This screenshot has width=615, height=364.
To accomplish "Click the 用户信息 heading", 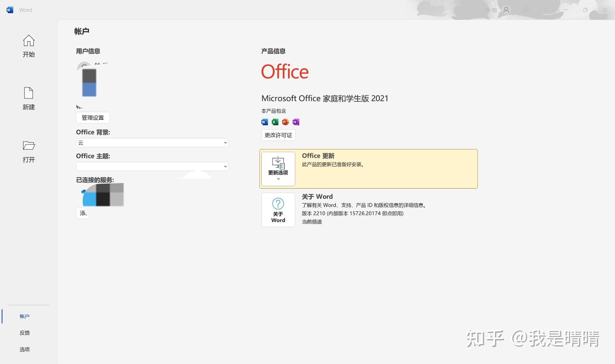I will [88, 51].
